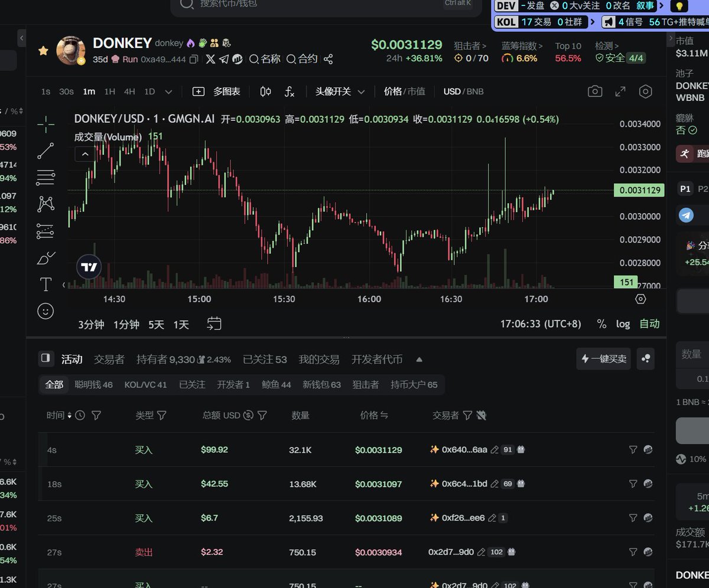709x588 pixels.
Task: Open the Followed (已关注 53) tab
Action: point(265,359)
